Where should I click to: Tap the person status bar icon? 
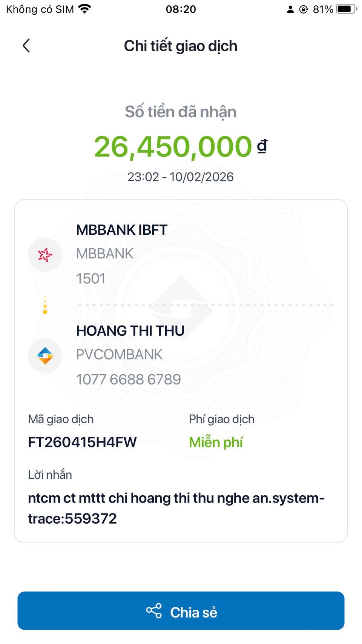[290, 9]
